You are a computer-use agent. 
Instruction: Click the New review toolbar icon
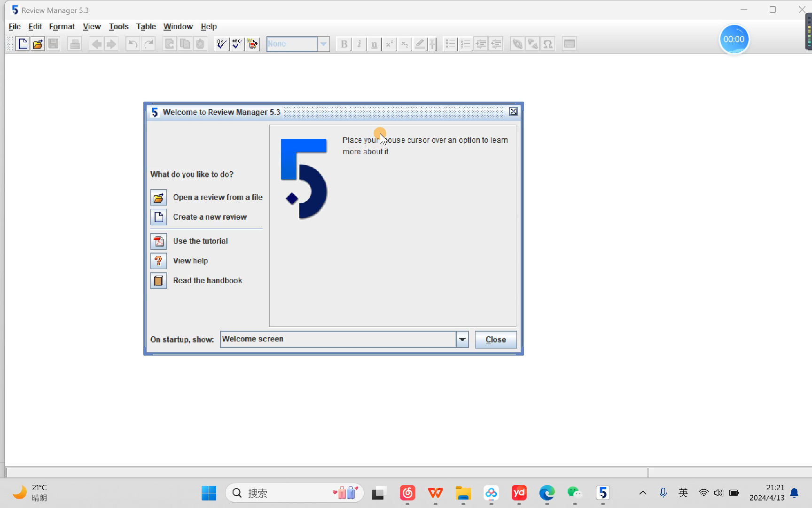click(23, 44)
